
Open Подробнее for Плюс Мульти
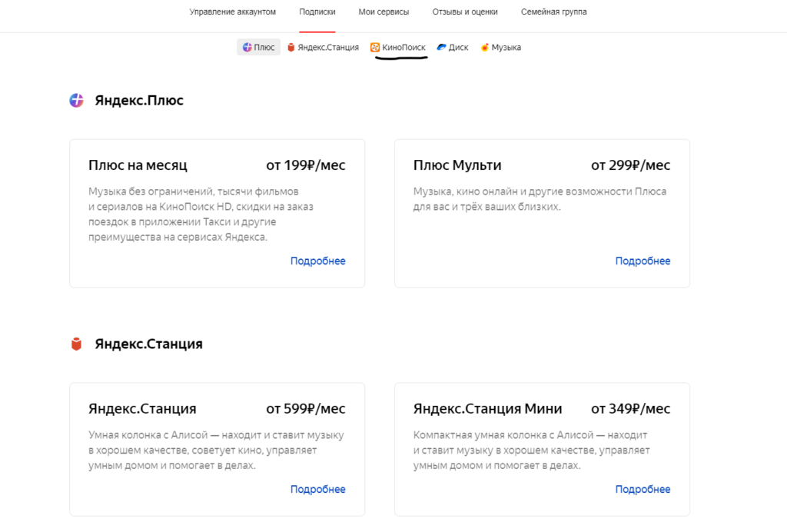click(643, 261)
